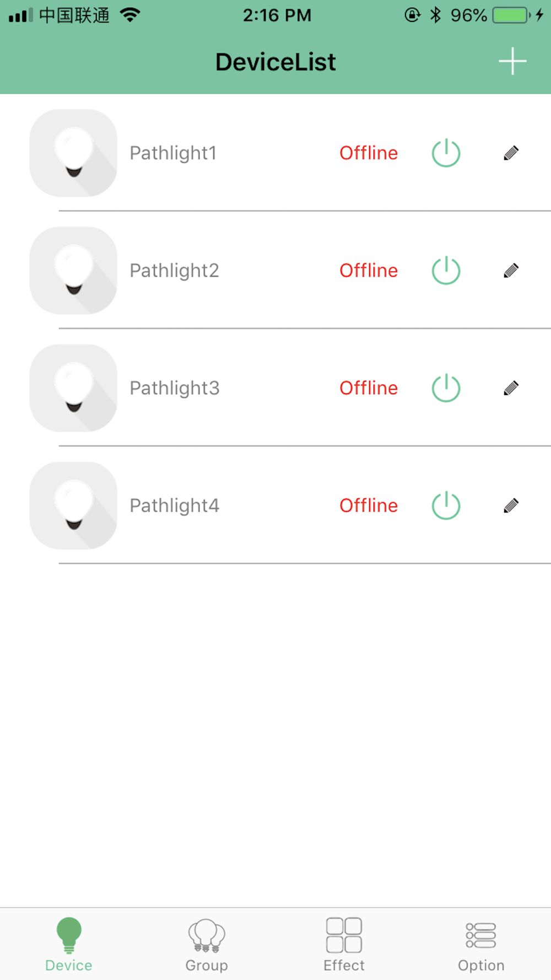Open the Effect tab

(344, 945)
